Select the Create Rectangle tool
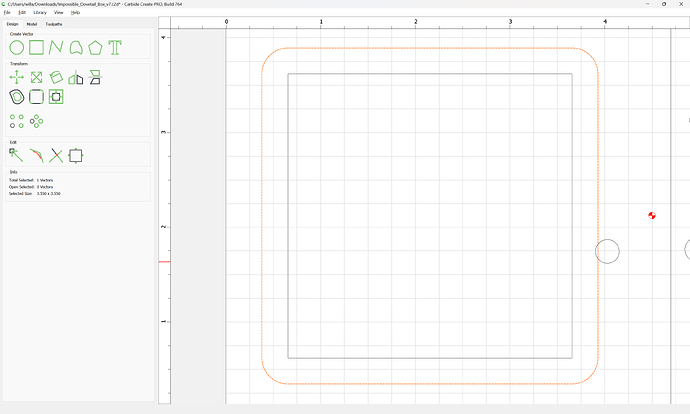This screenshot has height=414, width=690. tap(36, 48)
